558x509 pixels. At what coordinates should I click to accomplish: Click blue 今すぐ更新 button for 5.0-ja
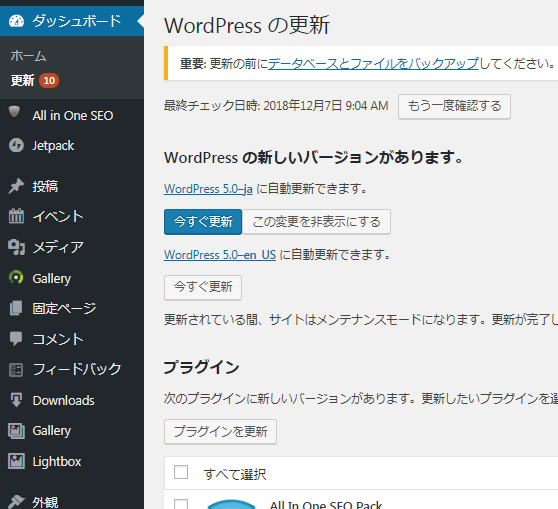tap(203, 222)
